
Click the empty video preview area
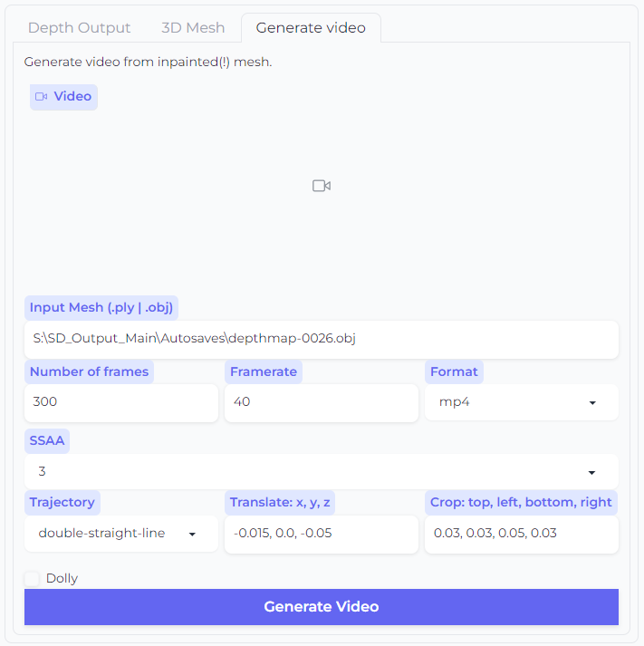[322, 198]
